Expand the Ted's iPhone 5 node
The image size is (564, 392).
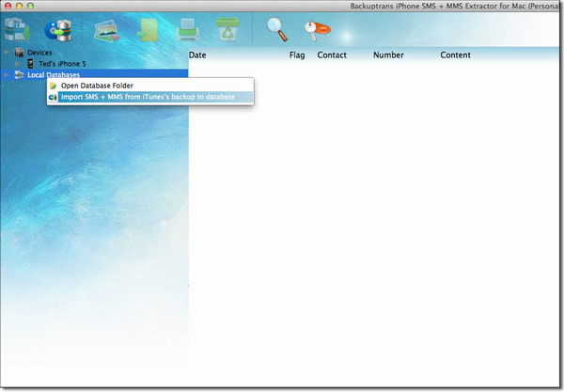coord(18,63)
